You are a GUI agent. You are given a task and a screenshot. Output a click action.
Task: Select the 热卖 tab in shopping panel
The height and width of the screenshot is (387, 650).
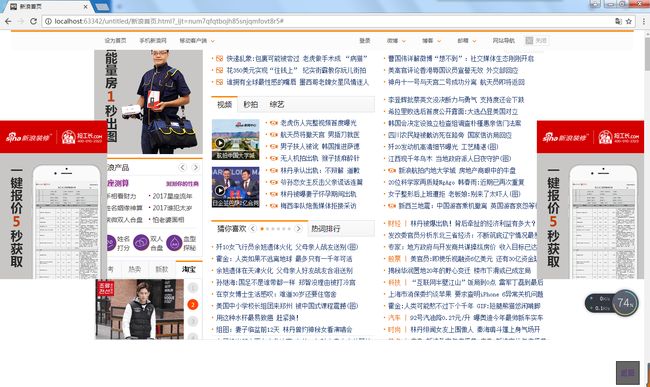click(x=134, y=269)
